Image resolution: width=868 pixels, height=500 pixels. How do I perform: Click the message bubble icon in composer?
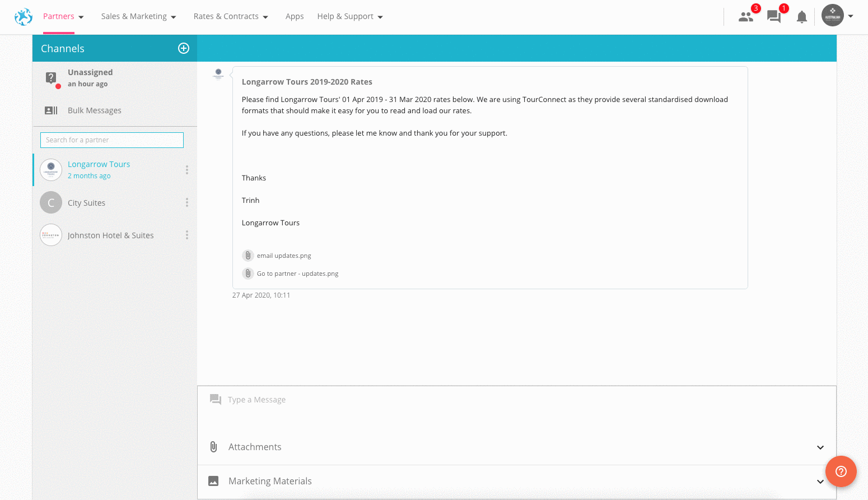pos(215,400)
